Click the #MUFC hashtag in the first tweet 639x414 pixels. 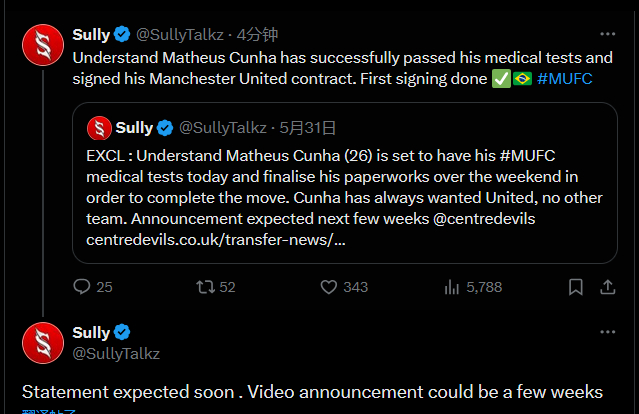(564, 78)
